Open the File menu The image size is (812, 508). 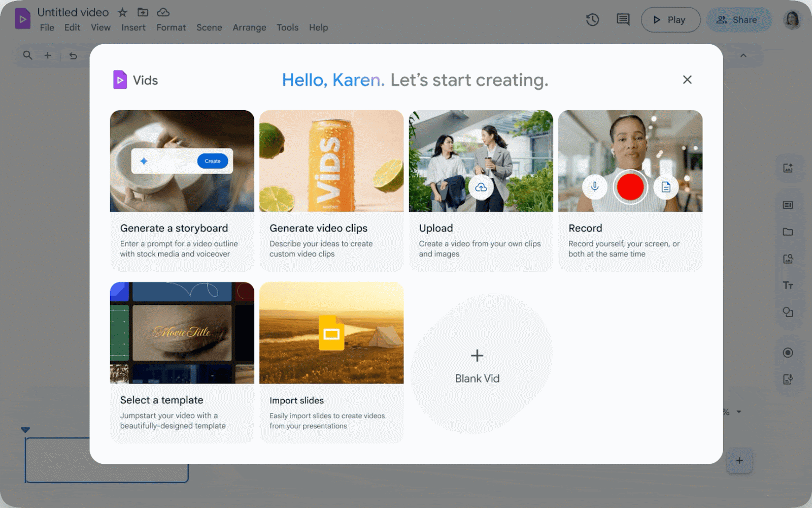tap(47, 27)
